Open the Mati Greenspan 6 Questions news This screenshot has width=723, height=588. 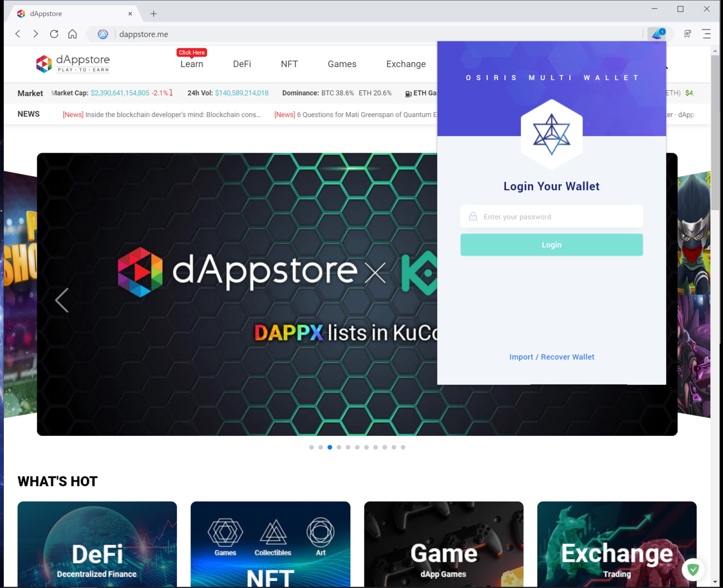tap(356, 115)
